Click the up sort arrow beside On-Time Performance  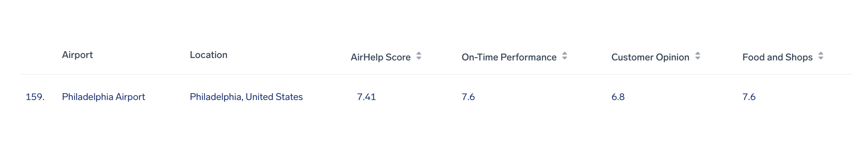[565, 53]
